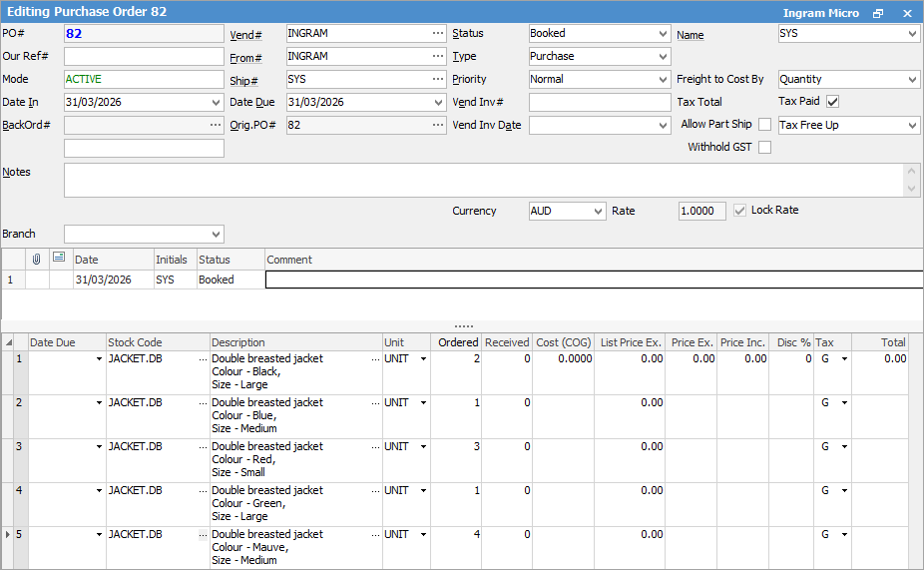Open the From# lookup ellipsis button
The width and height of the screenshot is (924, 570).
click(437, 56)
